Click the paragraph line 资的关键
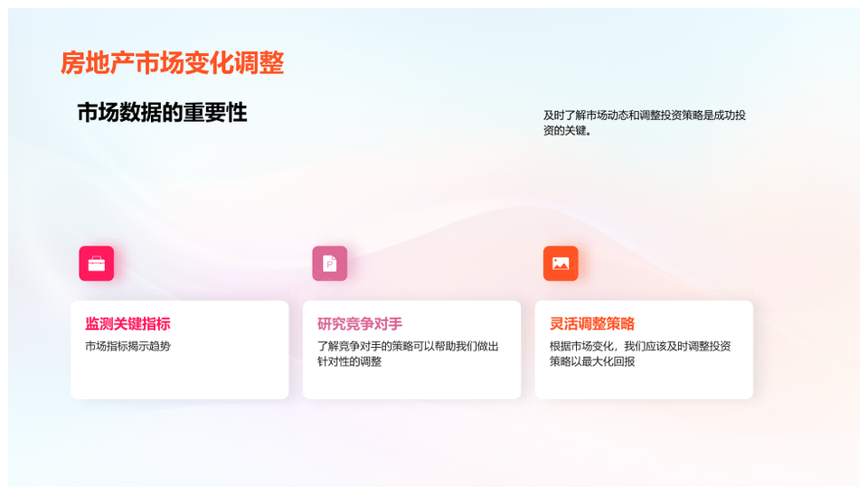868x495 pixels. [x=567, y=130]
